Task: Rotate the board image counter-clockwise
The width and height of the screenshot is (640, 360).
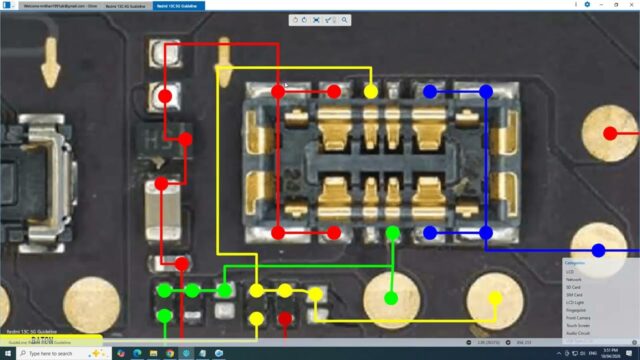Action: tap(296, 20)
